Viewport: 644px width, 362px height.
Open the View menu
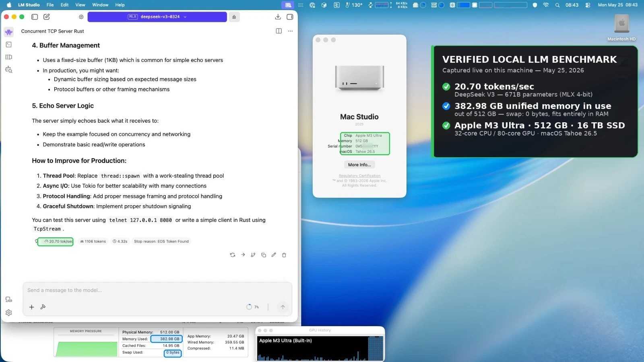80,5
